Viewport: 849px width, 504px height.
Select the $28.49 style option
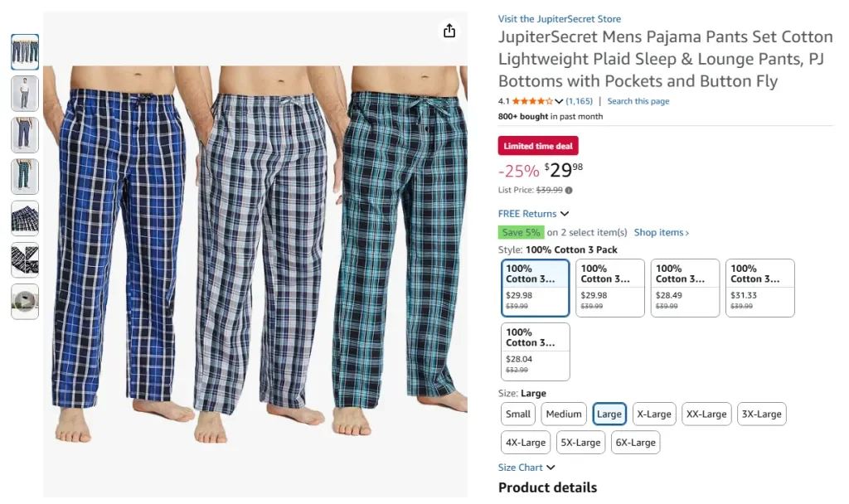(685, 288)
